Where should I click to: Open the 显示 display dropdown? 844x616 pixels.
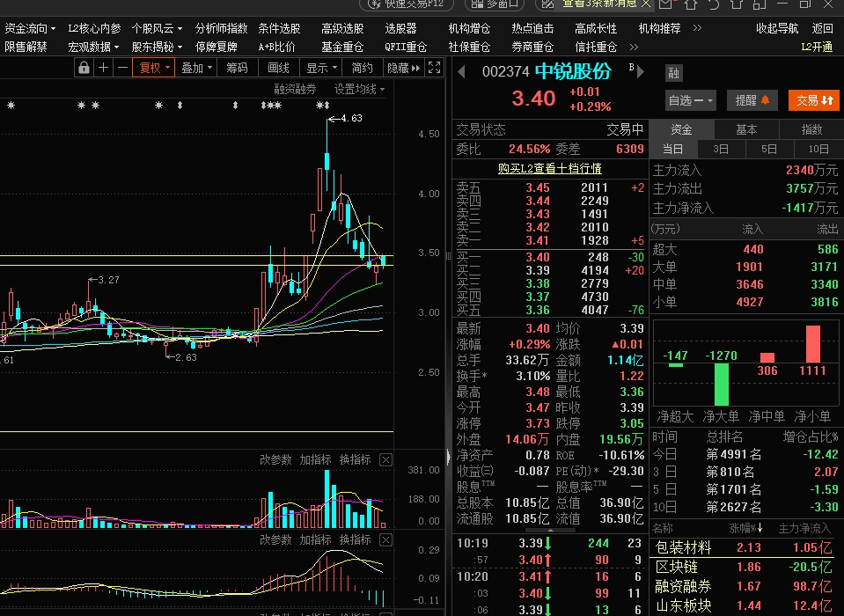322,69
